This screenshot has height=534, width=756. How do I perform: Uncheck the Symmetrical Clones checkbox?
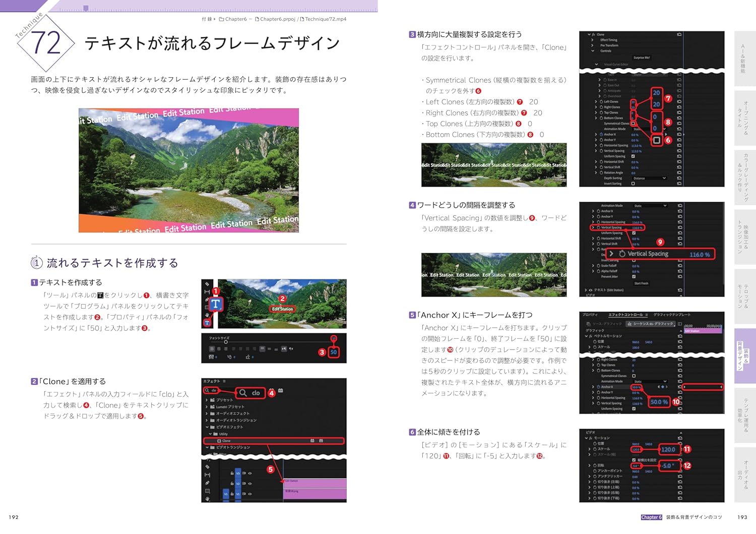click(633, 124)
